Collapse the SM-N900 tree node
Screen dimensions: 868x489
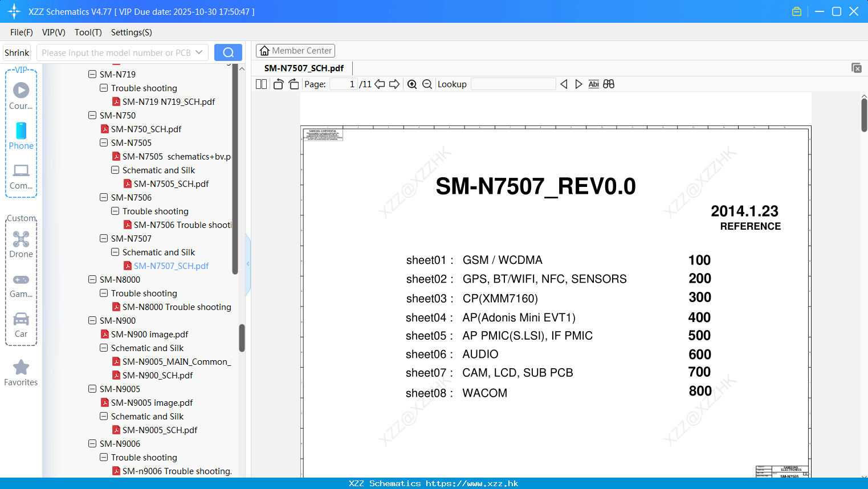(92, 320)
